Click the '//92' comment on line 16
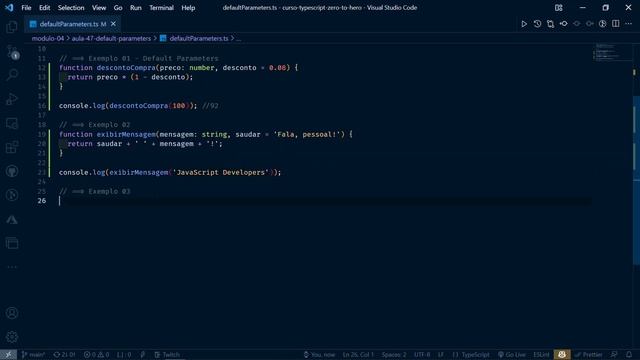 tap(210, 106)
